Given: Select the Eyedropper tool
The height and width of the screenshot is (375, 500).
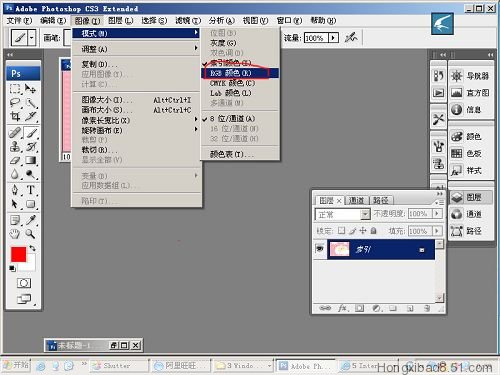Looking at the screenshot, I should (31, 220).
